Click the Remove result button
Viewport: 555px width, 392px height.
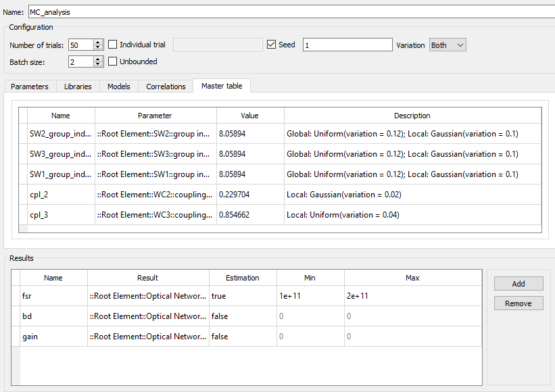518,303
